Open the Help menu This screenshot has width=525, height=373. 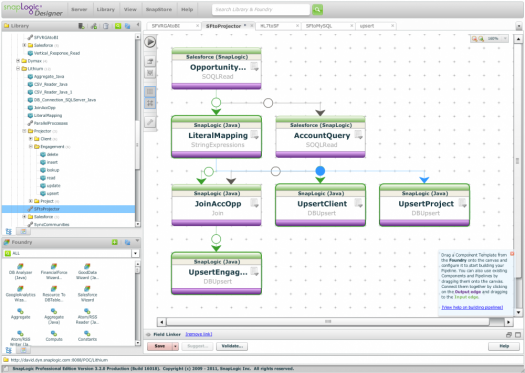point(187,9)
